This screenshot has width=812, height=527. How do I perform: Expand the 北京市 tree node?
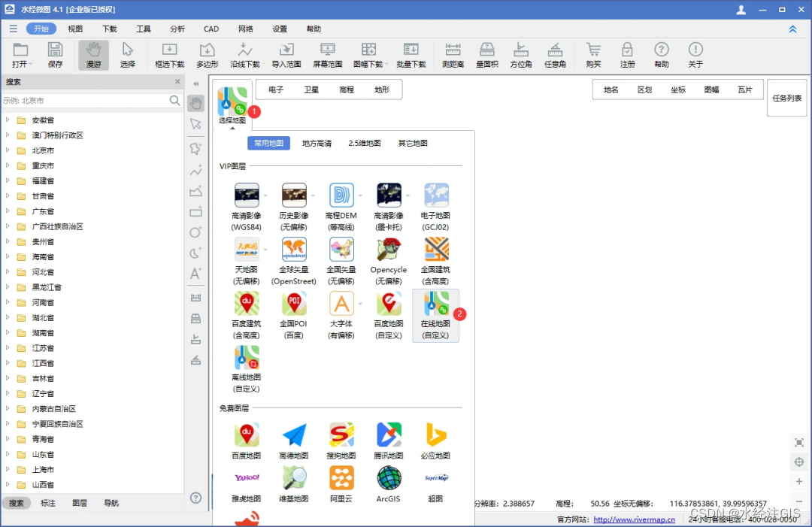(x=8, y=150)
